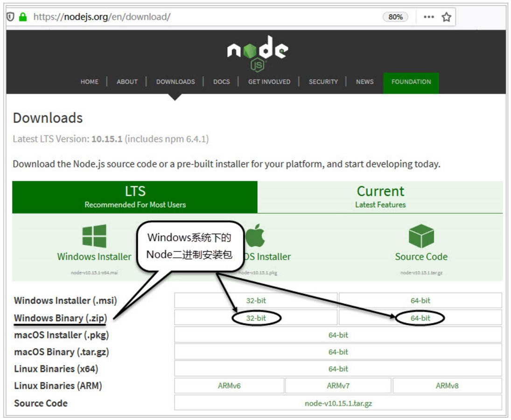The image size is (511, 420).
Task: Download Linux Binaries ARMv6
Action: [229, 386]
